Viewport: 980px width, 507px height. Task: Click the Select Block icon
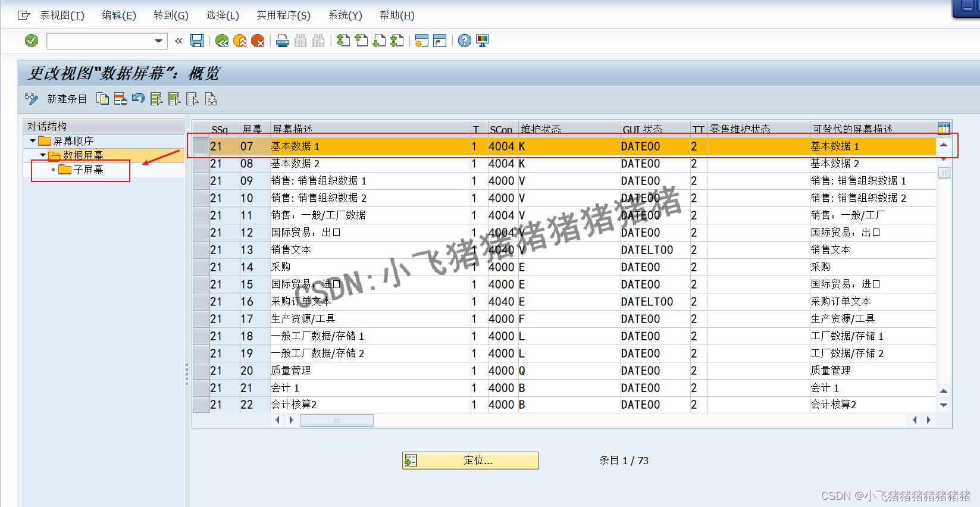pos(174,99)
